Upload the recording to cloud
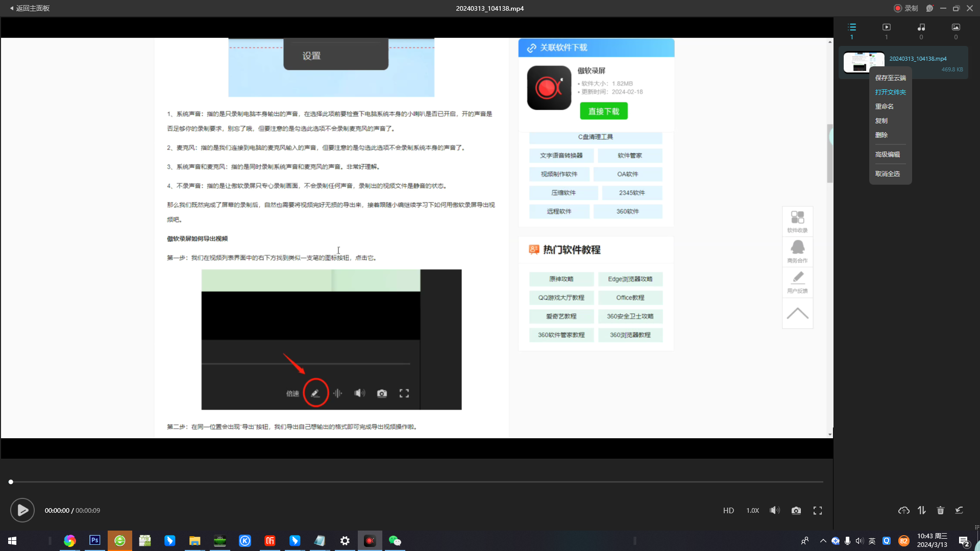980x551 pixels. (903, 511)
